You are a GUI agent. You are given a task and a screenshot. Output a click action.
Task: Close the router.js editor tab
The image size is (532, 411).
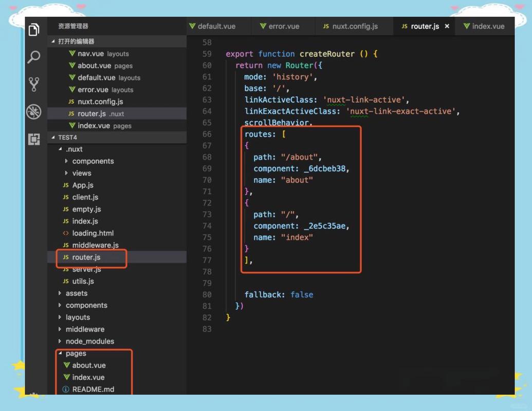(447, 26)
